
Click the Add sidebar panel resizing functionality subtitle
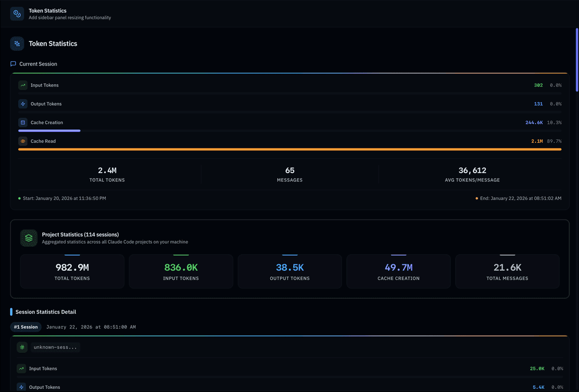(x=70, y=18)
